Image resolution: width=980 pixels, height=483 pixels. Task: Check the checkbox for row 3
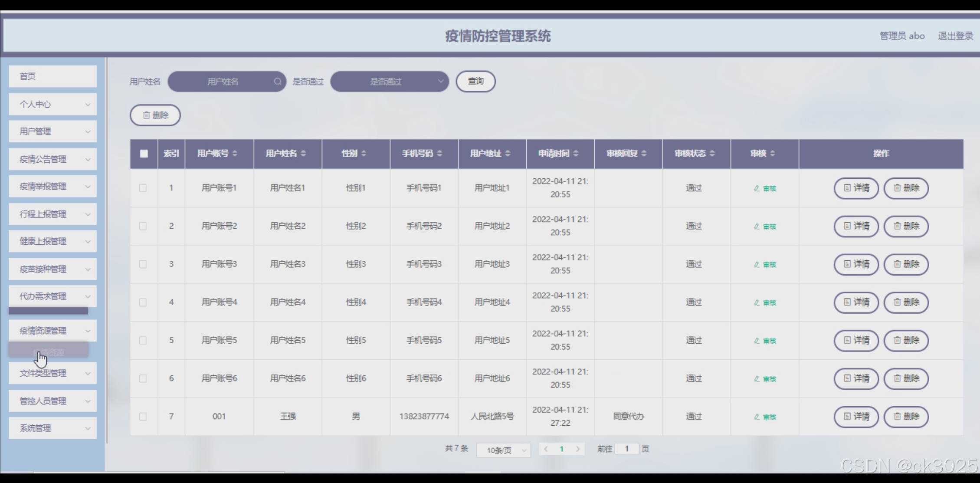coord(143,264)
